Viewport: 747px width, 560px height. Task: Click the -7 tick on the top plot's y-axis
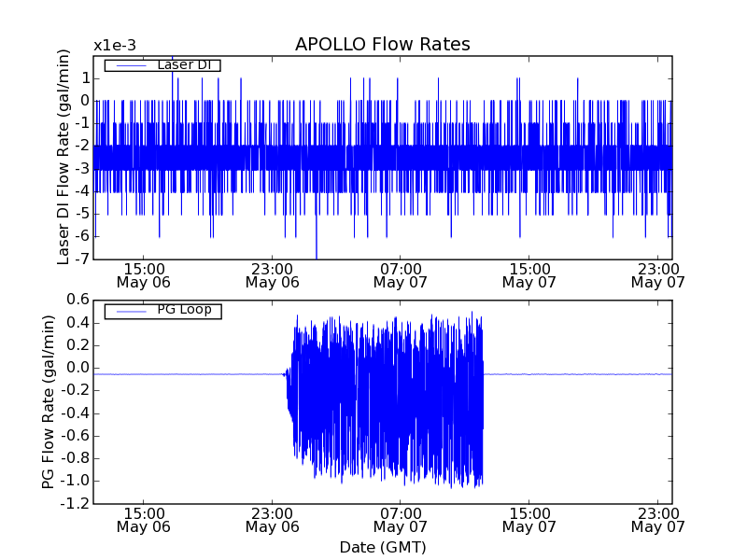click(x=82, y=259)
